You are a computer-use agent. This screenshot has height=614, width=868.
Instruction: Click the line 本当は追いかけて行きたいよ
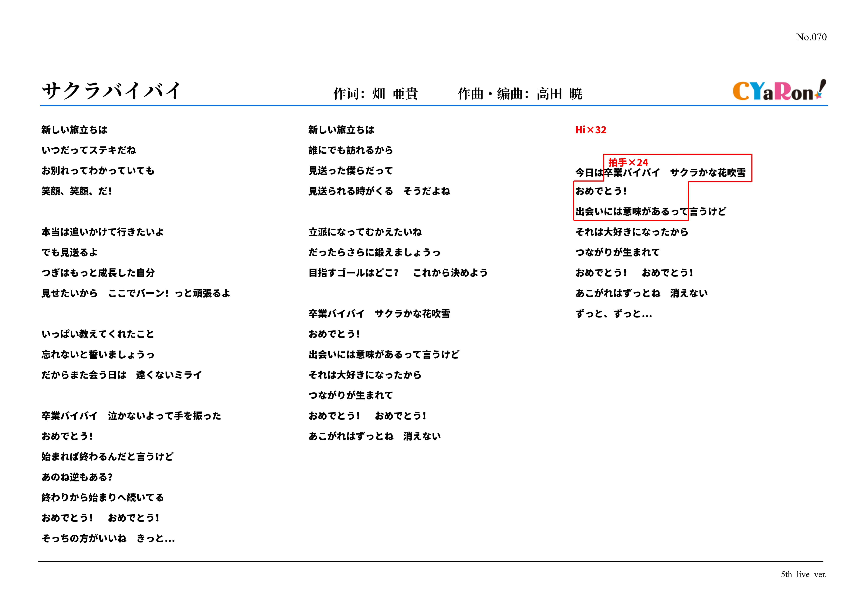[x=103, y=232]
